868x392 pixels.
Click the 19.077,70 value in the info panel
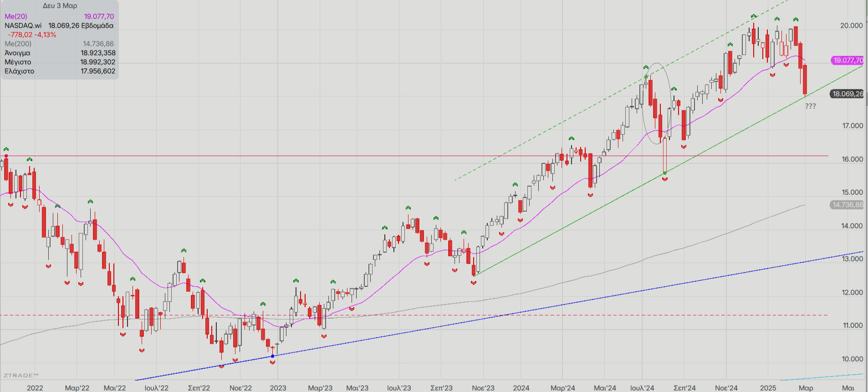(99, 16)
